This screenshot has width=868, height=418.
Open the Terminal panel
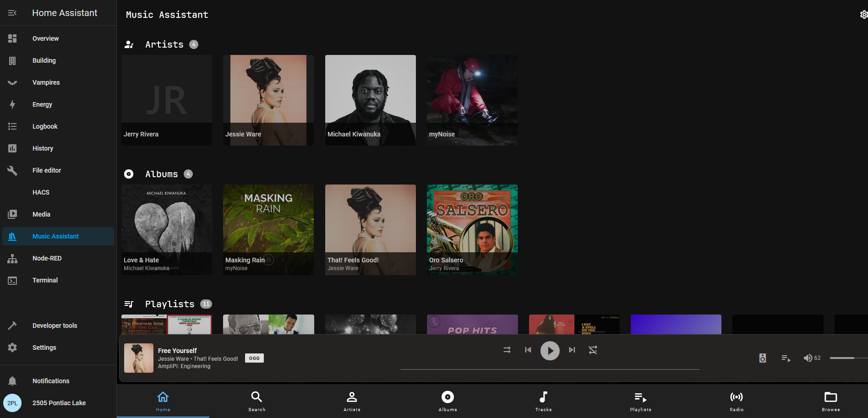(x=58, y=280)
